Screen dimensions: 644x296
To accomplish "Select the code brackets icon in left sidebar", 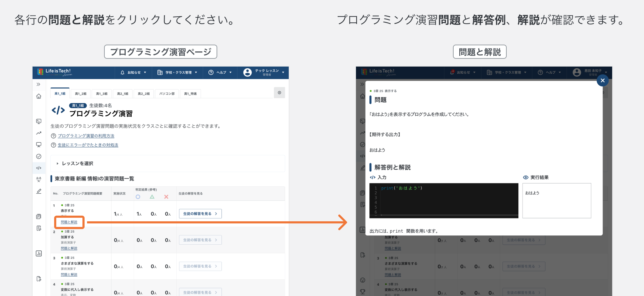I will pos(39,168).
